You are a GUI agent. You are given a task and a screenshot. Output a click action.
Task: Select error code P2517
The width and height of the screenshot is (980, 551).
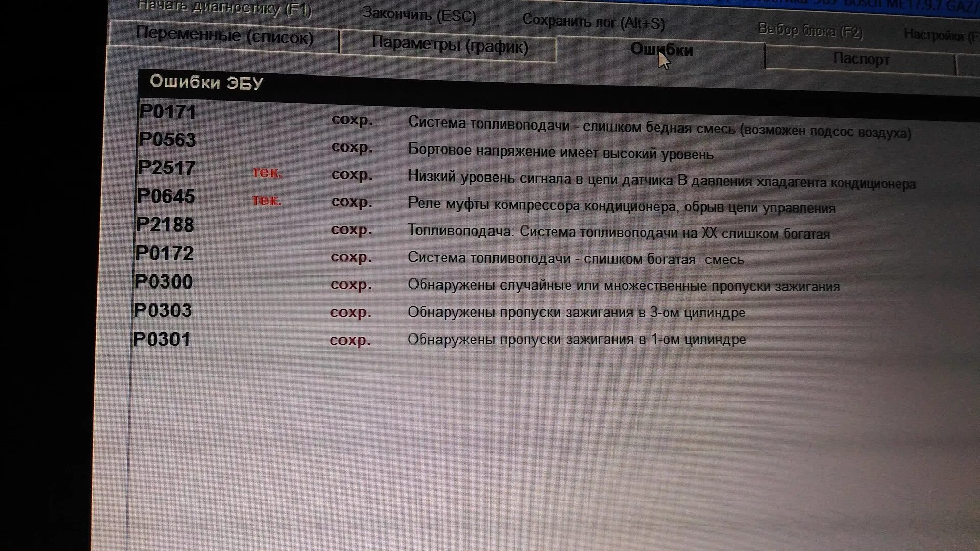pyautogui.click(x=166, y=168)
